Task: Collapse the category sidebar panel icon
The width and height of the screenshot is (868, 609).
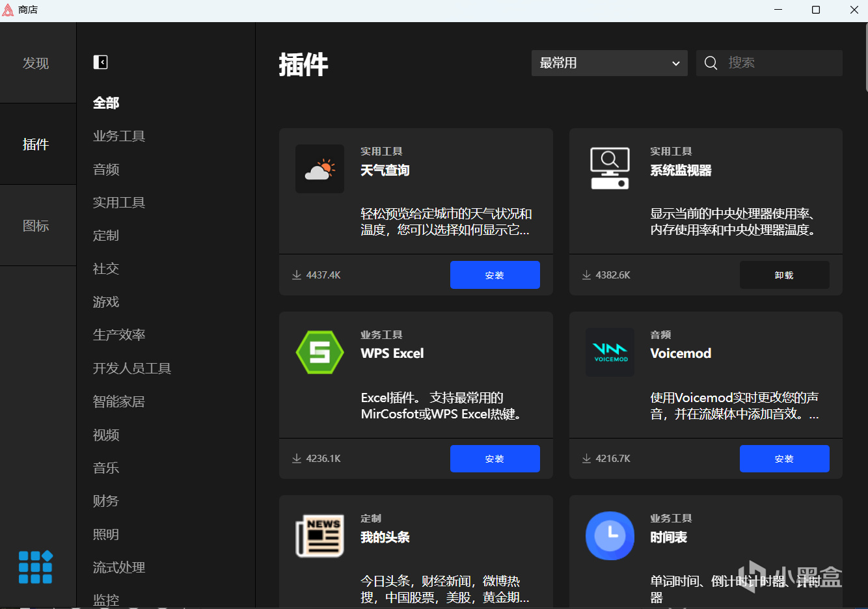Action: pyautogui.click(x=101, y=62)
